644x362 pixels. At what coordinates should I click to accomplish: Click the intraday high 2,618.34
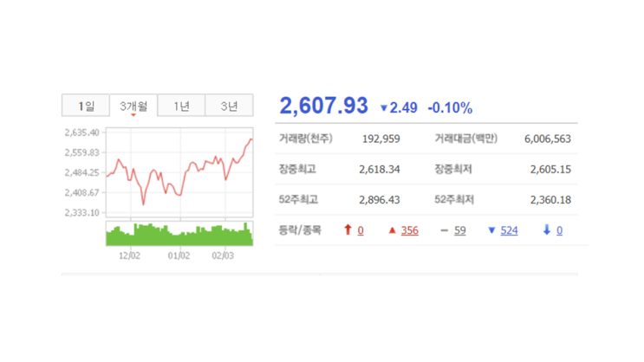(379, 169)
